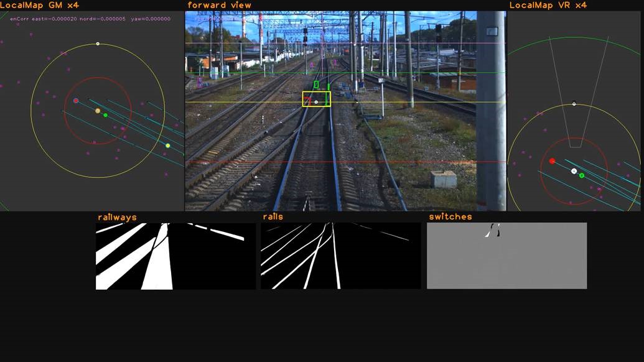Click the red dot in VR map
Image resolution: width=644 pixels, height=362 pixels.
(x=552, y=161)
